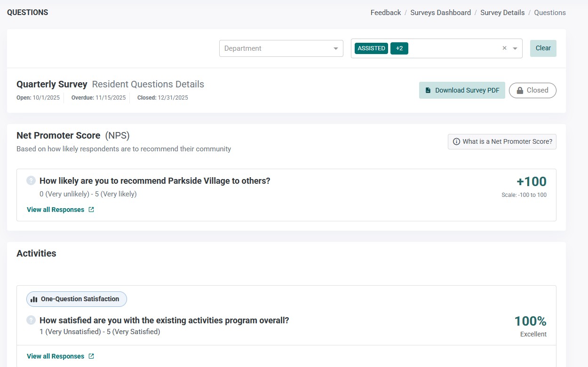
Task: Open View all Responses for the NPS question
Action: [x=56, y=210]
